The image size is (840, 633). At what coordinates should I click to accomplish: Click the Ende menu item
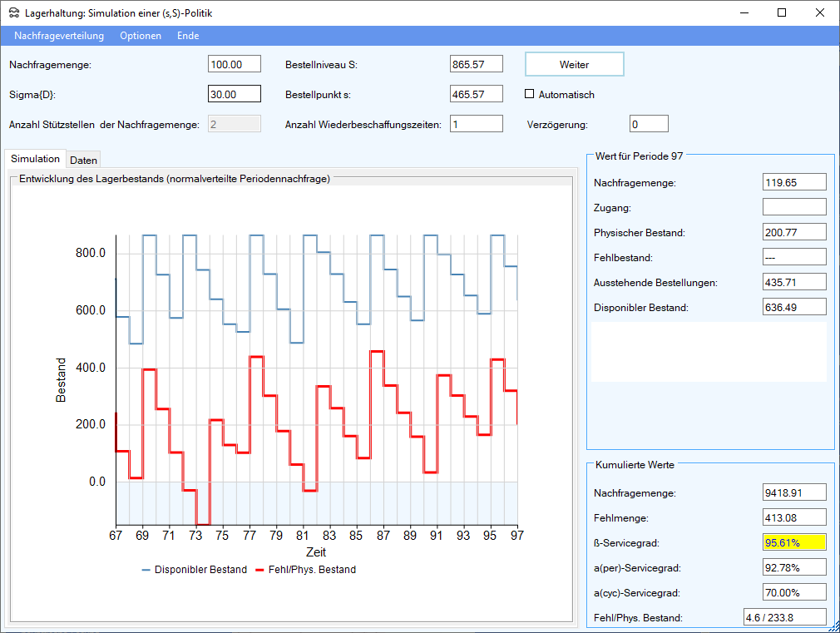(188, 36)
